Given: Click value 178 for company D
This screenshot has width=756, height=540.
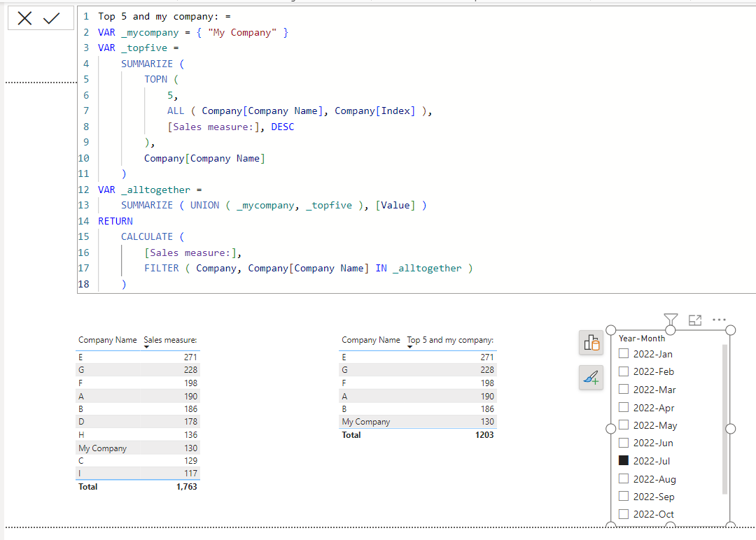Looking at the screenshot, I should click(191, 422).
